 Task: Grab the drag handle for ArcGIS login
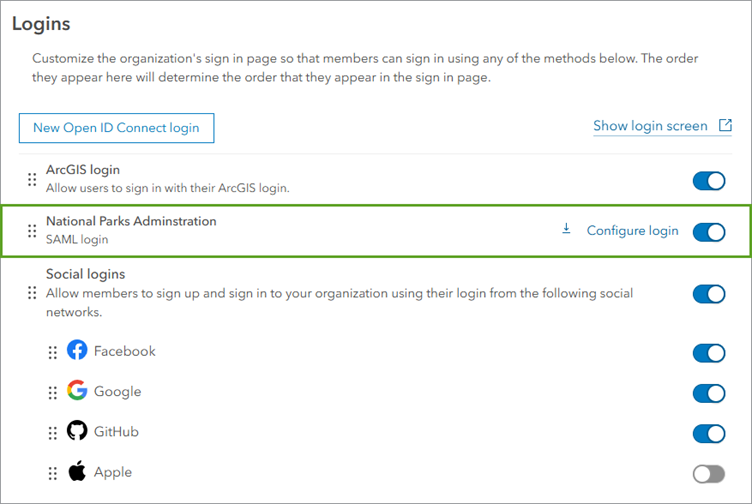click(32, 180)
